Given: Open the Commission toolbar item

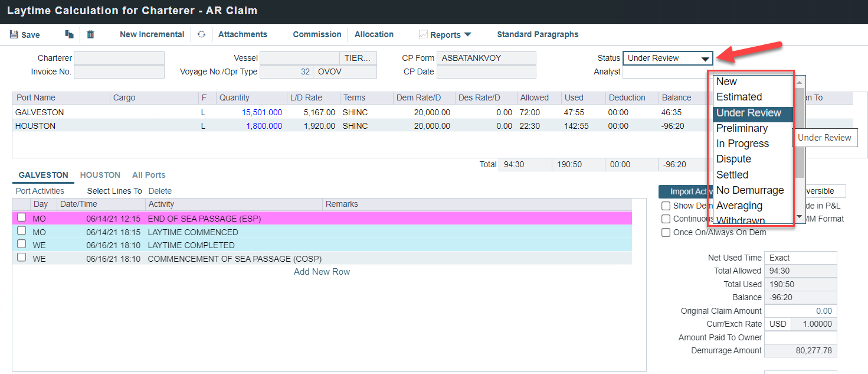Looking at the screenshot, I should [x=317, y=35].
